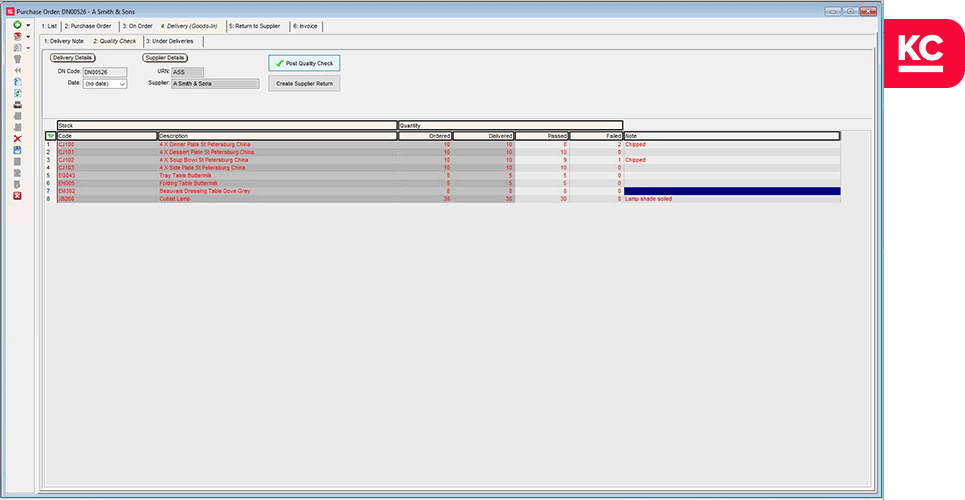Click the Quantity group header

(x=511, y=126)
